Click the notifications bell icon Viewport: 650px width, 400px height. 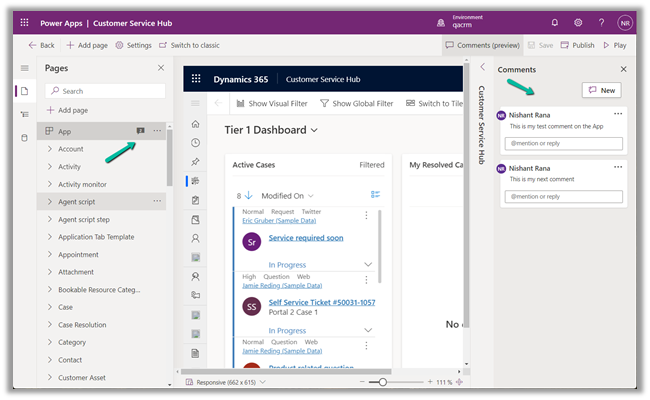point(555,21)
